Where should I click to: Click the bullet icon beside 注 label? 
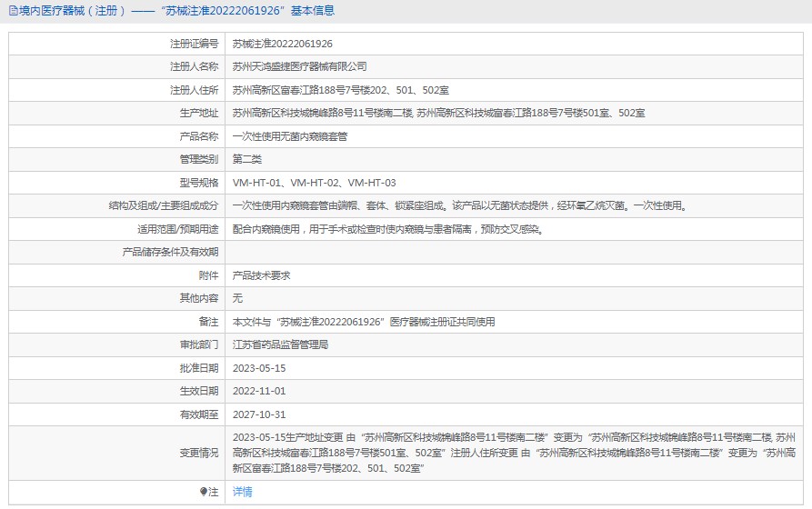point(204,492)
